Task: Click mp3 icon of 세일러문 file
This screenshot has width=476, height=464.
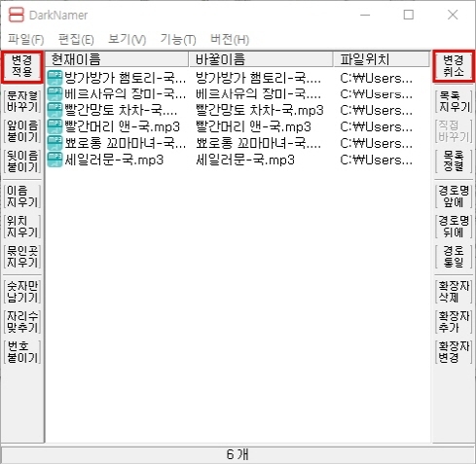Action: pyautogui.click(x=55, y=160)
